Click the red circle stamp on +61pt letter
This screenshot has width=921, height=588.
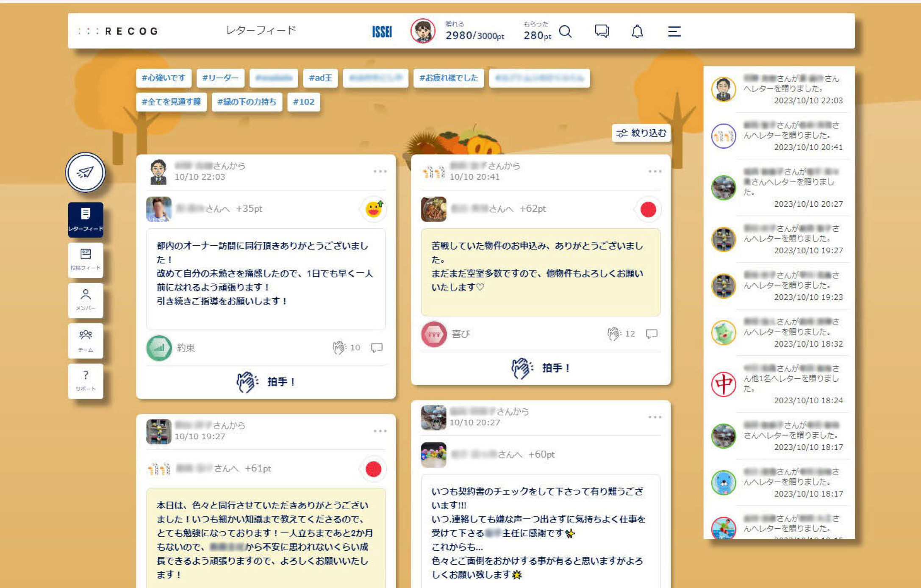(x=373, y=469)
